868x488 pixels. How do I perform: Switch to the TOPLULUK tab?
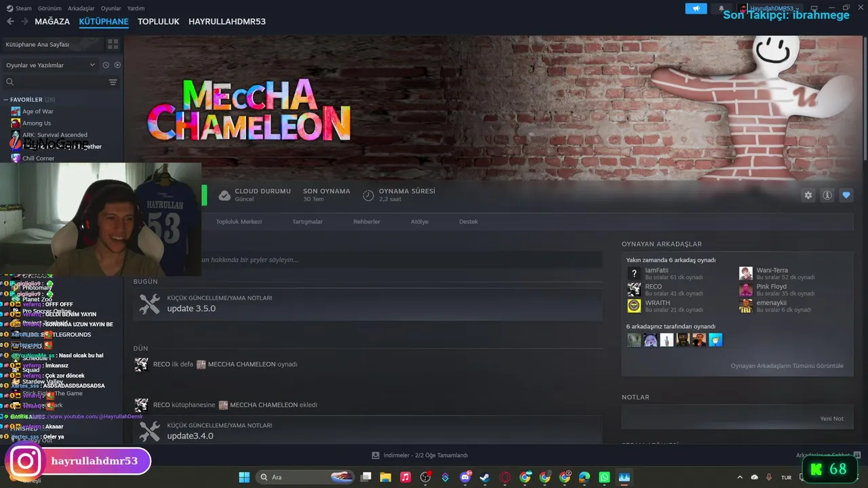tap(159, 22)
